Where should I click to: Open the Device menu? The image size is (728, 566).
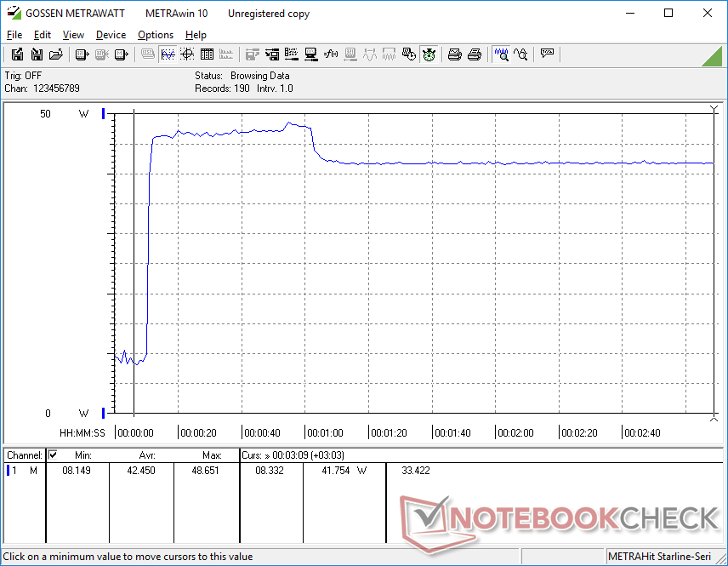coord(111,35)
